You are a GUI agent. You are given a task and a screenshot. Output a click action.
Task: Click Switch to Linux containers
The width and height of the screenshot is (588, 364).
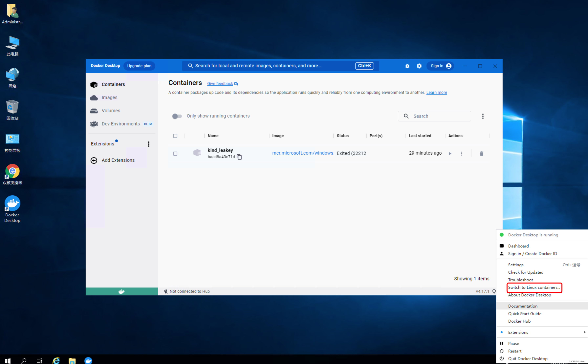point(534,288)
